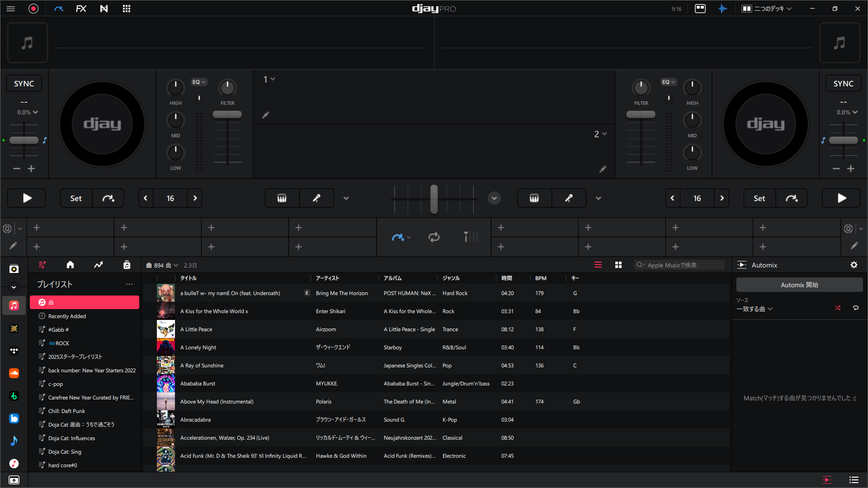Image resolution: width=868 pixels, height=488 pixels.
Task: Open right deck tempo range dropdown
Action: [847, 112]
